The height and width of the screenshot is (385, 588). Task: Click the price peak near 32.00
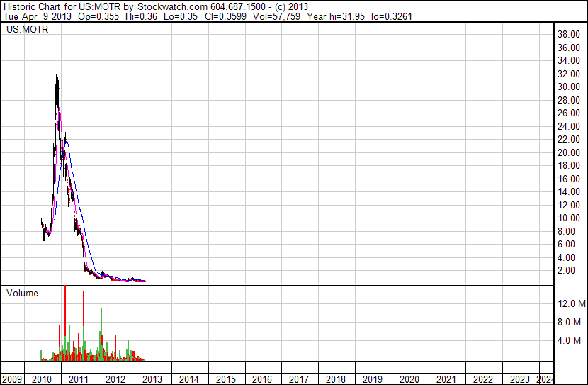(56, 77)
